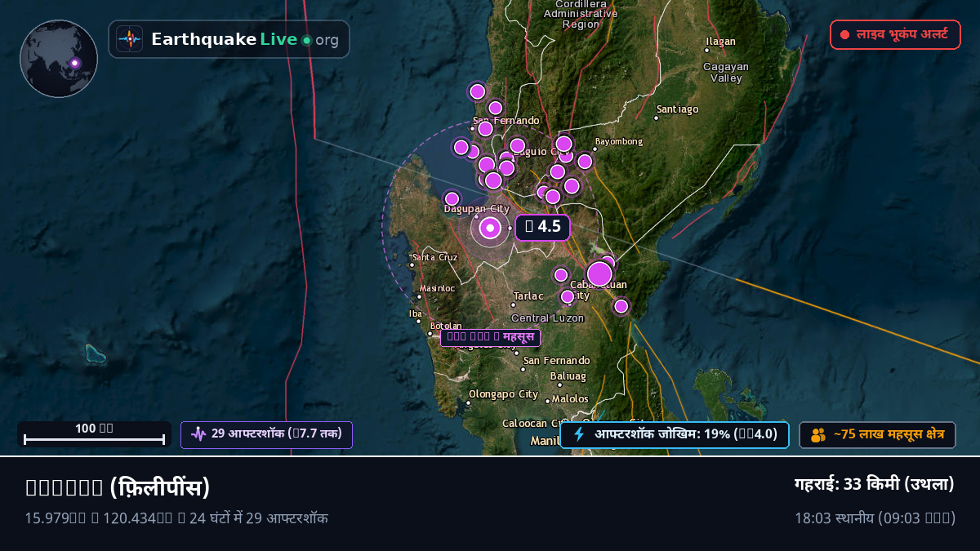
Task: Click the "Botolan" town label
Action: [446, 326]
